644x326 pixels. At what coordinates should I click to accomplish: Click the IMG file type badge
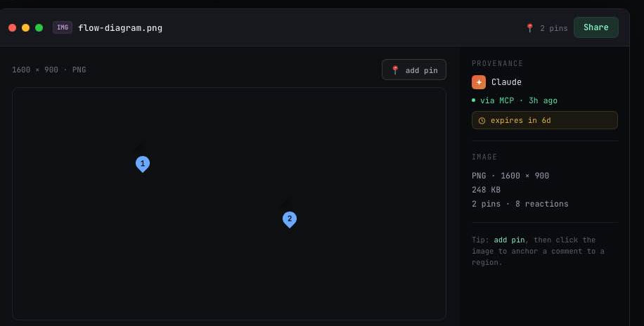(x=63, y=27)
